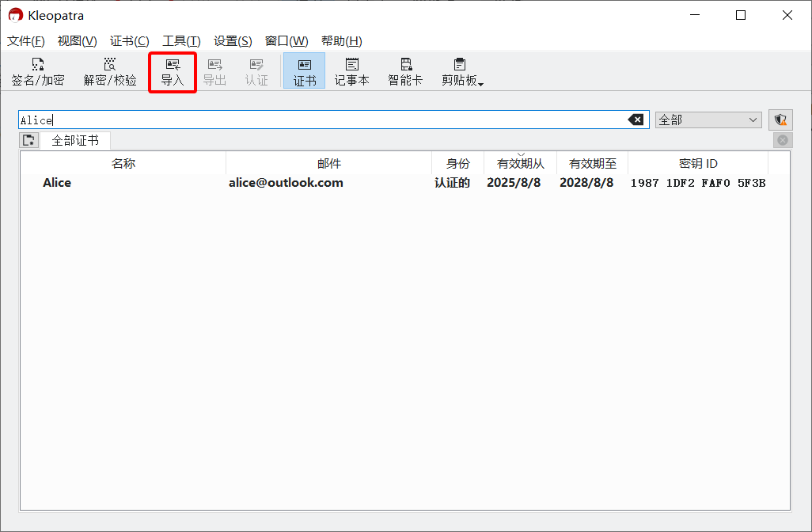
Task: Open the 解密/校验 (Decrypt/Verify) tool
Action: (110, 71)
